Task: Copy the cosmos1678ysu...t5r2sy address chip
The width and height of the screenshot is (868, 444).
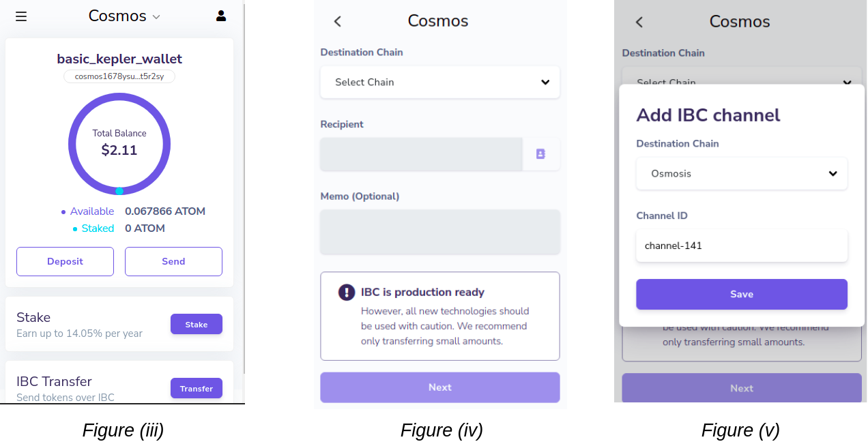Action: pyautogui.click(x=119, y=76)
